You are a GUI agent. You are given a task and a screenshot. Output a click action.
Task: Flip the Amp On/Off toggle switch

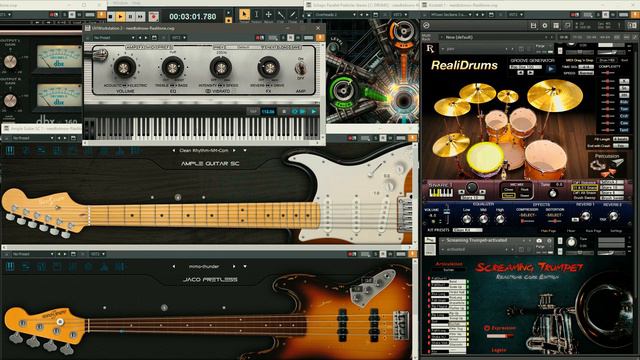point(301,69)
